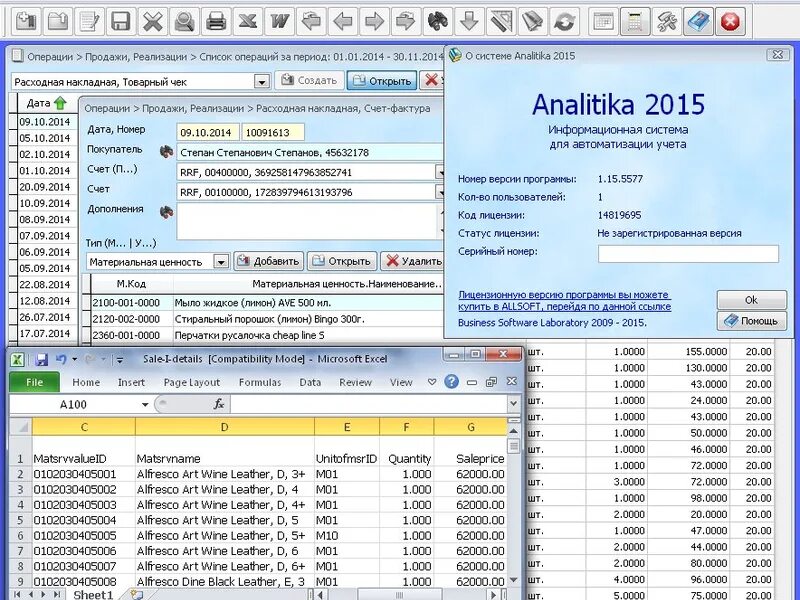Click the magnifier preview toolbar icon
Image resolution: width=800 pixels, height=600 pixels.
coord(184,21)
